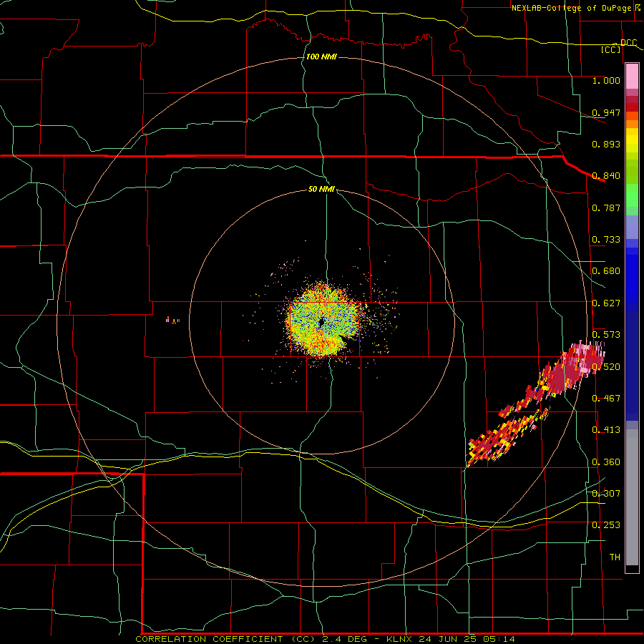Click the Correlation Coefficient caption at bottom

tap(326, 639)
